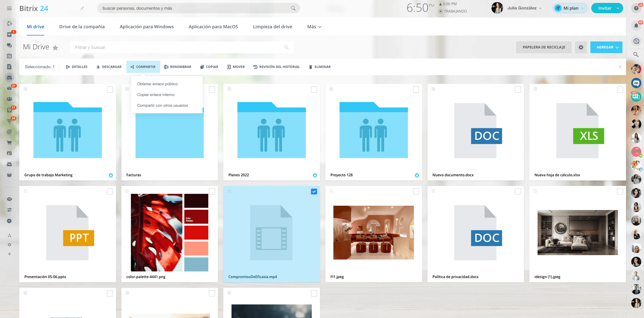Uncheck the CompromisoDeEficazia.mp4 checkbox

pos(314,191)
